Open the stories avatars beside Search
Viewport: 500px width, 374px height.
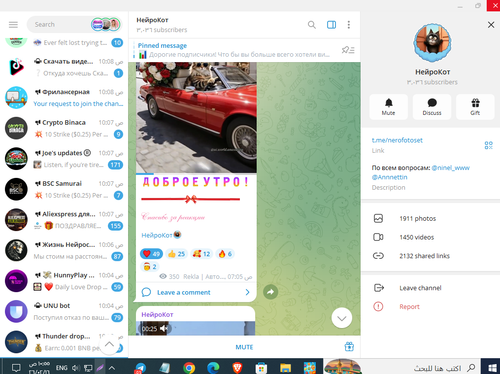click(x=105, y=25)
